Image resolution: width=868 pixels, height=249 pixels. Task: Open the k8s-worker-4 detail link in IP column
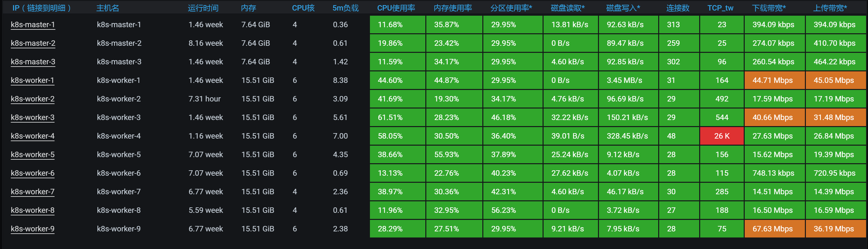(x=33, y=136)
